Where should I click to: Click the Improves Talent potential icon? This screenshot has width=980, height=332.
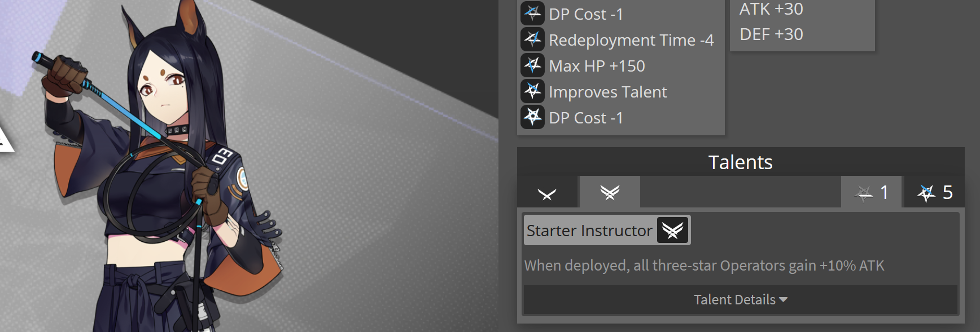532,91
